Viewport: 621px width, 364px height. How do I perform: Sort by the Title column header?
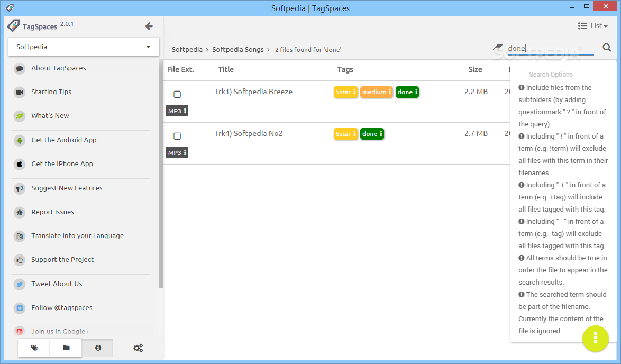click(226, 69)
